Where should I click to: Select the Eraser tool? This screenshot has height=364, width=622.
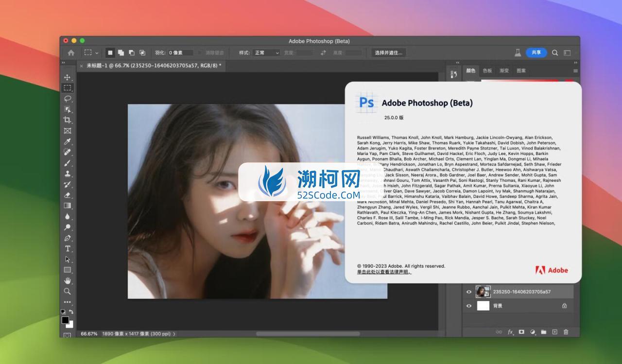click(68, 195)
